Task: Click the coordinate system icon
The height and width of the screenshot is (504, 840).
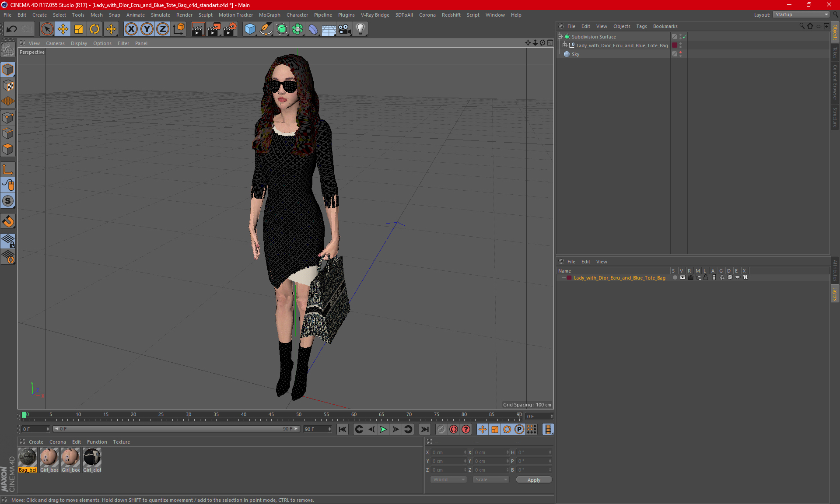Action: point(178,29)
